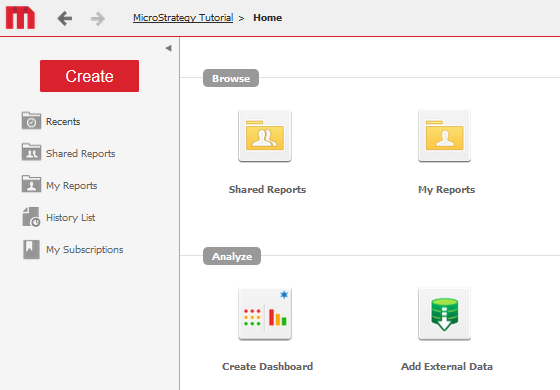560x390 pixels.
Task: Open the large My Reports folder icon
Action: (x=444, y=136)
